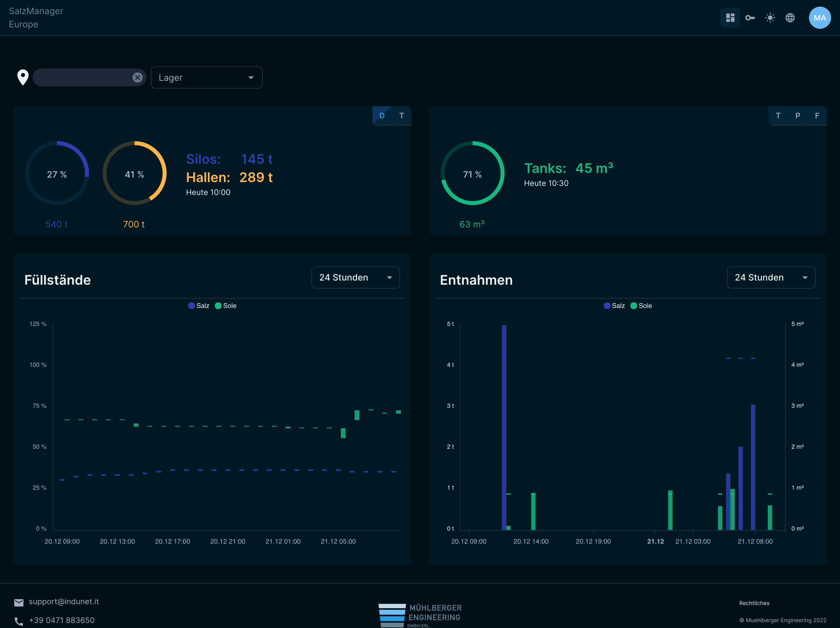Image resolution: width=840 pixels, height=628 pixels.
Task: Toggle Salz series in Füllstände legend
Action: (x=199, y=306)
